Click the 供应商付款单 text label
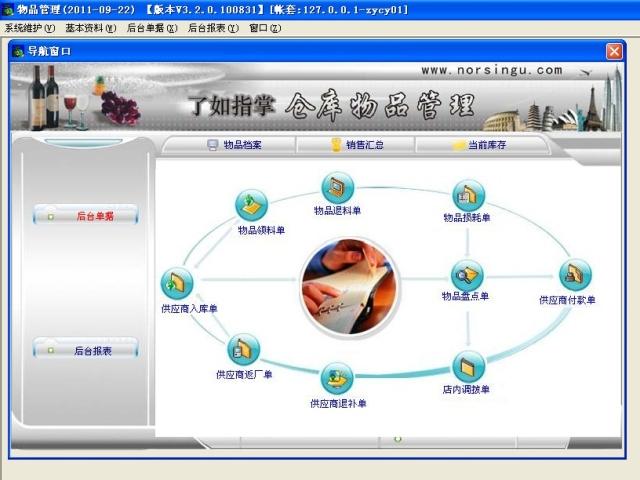The image size is (640, 480). (567, 300)
